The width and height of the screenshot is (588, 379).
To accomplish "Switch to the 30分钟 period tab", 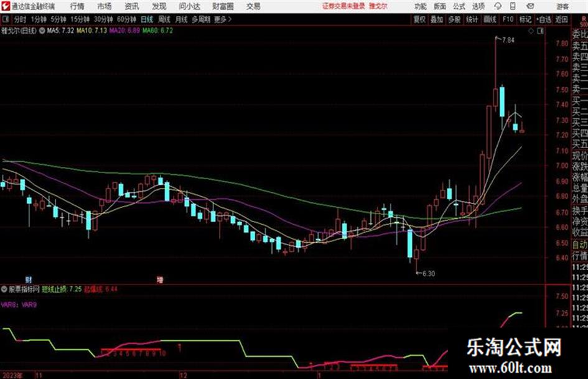I will pos(103,19).
